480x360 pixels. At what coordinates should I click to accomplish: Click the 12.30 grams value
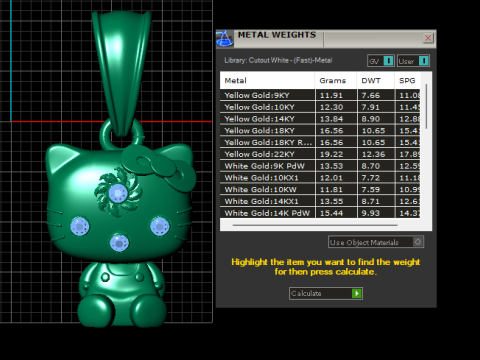[x=331, y=107]
